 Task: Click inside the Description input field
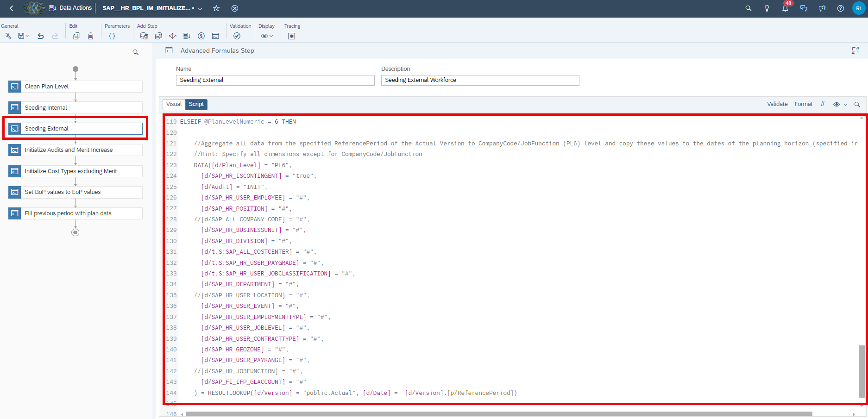(480, 80)
